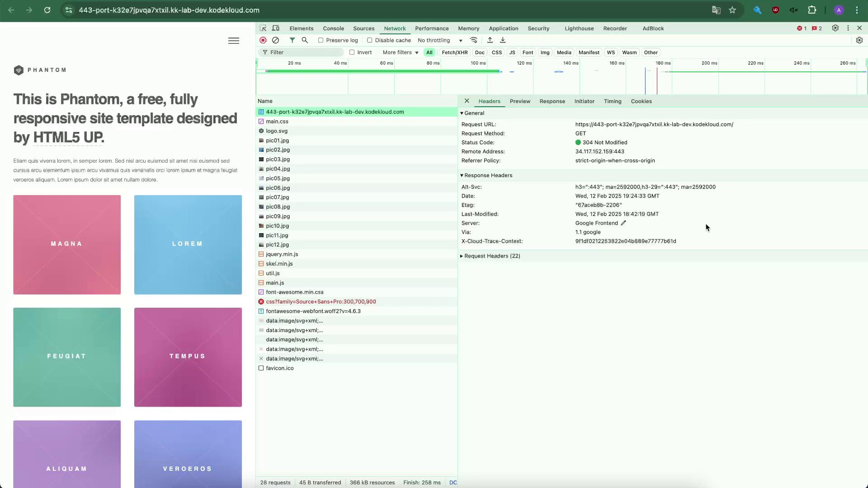
Task: Toggle the device toolbar icon
Action: (x=276, y=28)
